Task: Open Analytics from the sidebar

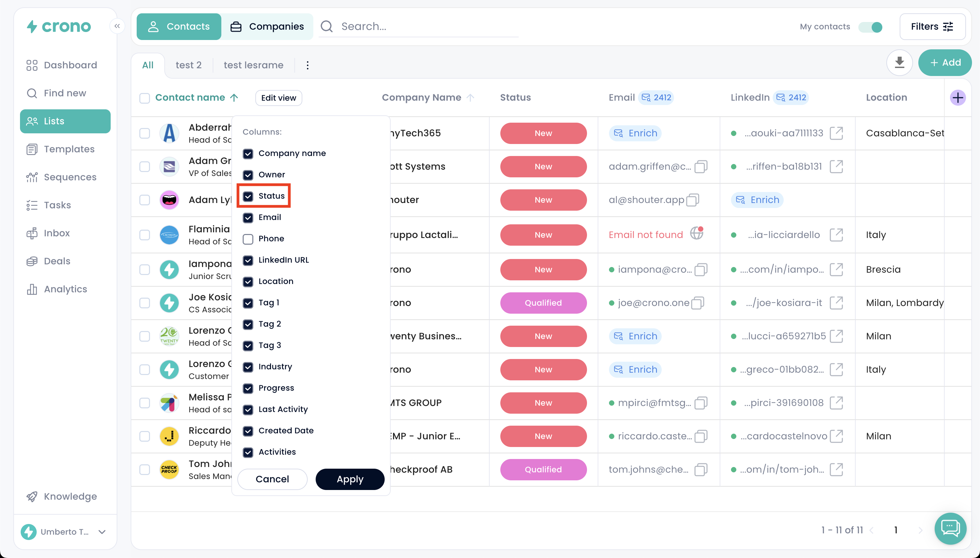Action: (x=65, y=289)
